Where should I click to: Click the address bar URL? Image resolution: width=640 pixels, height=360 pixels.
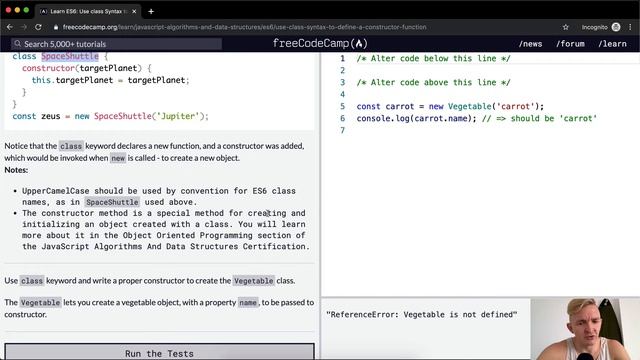pos(244,27)
